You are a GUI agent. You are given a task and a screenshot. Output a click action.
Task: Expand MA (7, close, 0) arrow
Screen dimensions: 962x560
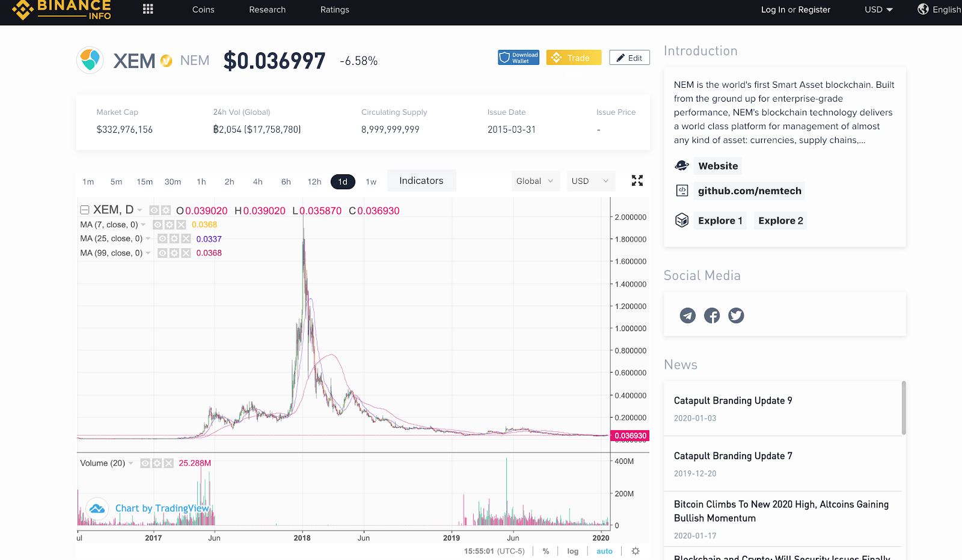point(143,225)
